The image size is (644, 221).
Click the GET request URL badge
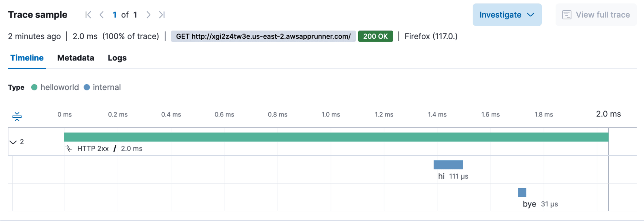coord(263,36)
